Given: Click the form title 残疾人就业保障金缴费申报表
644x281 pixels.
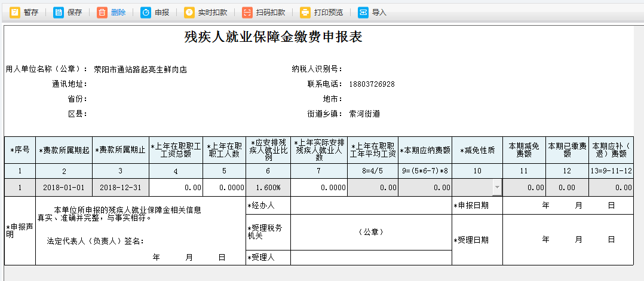Looking at the screenshot, I should tap(273, 38).
